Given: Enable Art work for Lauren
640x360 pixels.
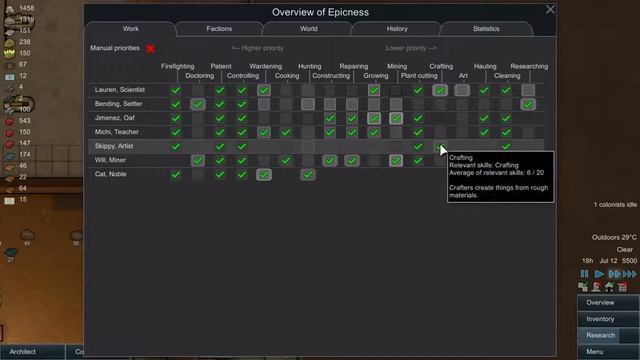Looking at the screenshot, I should pos(462,90).
